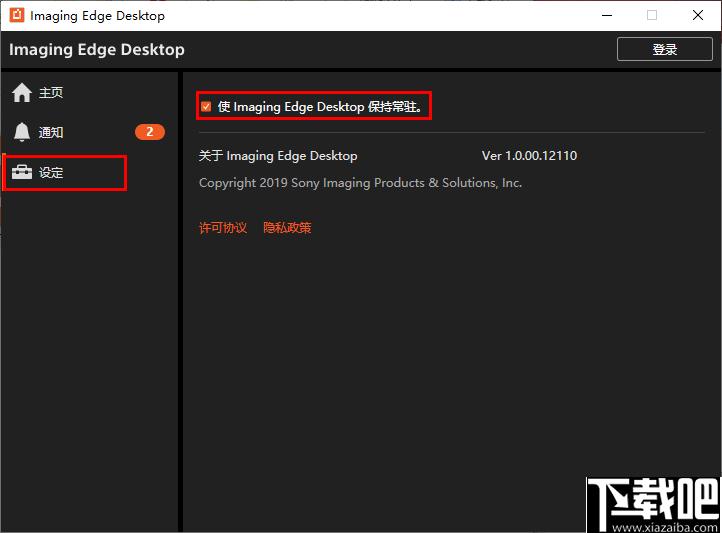This screenshot has height=533, width=722.
Task: Close the Imaging Edge Desktop window
Action: (698, 15)
